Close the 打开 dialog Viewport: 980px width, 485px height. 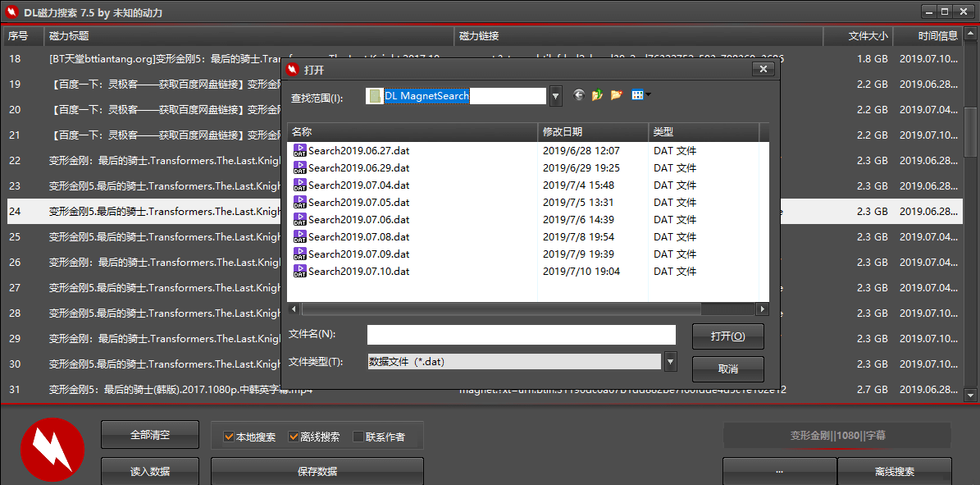point(763,70)
